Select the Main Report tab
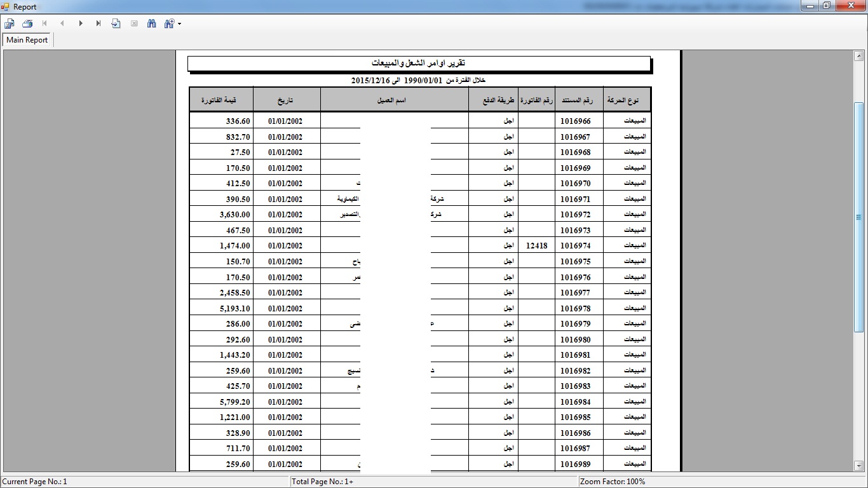 coord(27,40)
